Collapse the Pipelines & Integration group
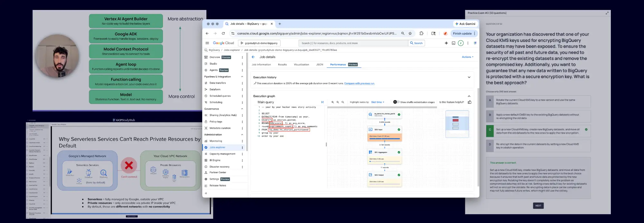Screen dimensions: 644x223 coord(242,77)
